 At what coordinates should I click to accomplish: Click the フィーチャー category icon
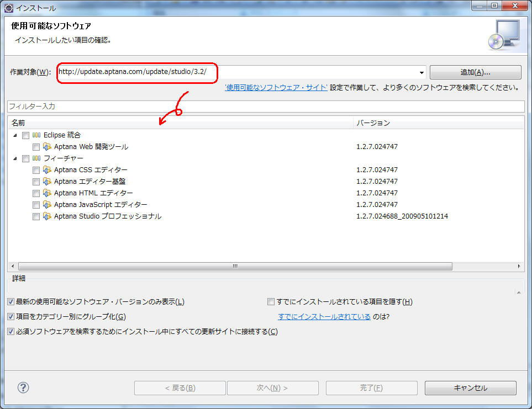pos(36,158)
